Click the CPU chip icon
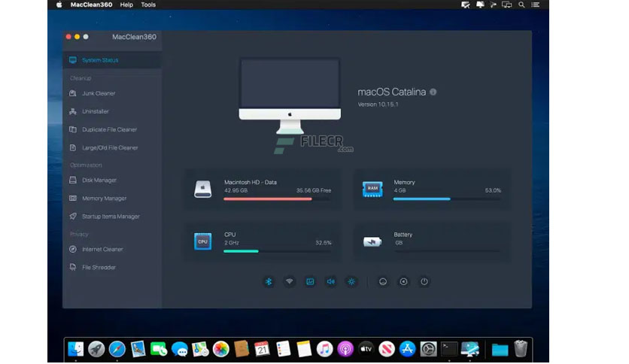The image size is (629, 364). point(202,241)
